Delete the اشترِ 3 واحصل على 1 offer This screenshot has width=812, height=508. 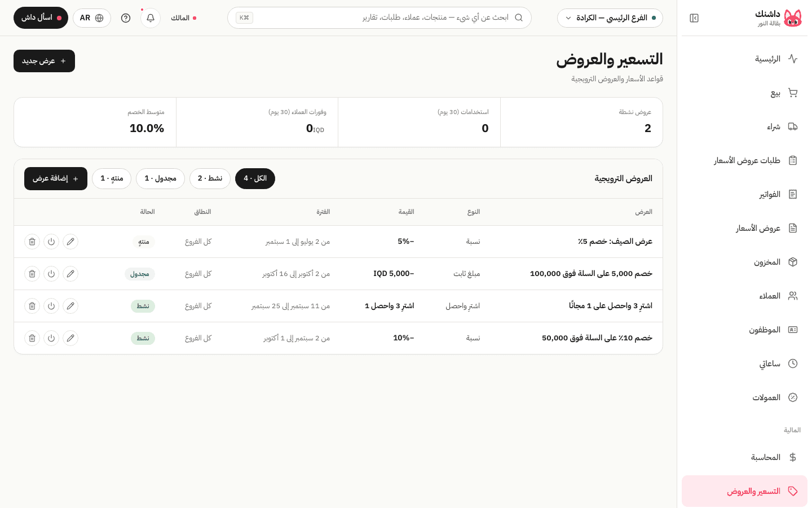pos(32,306)
